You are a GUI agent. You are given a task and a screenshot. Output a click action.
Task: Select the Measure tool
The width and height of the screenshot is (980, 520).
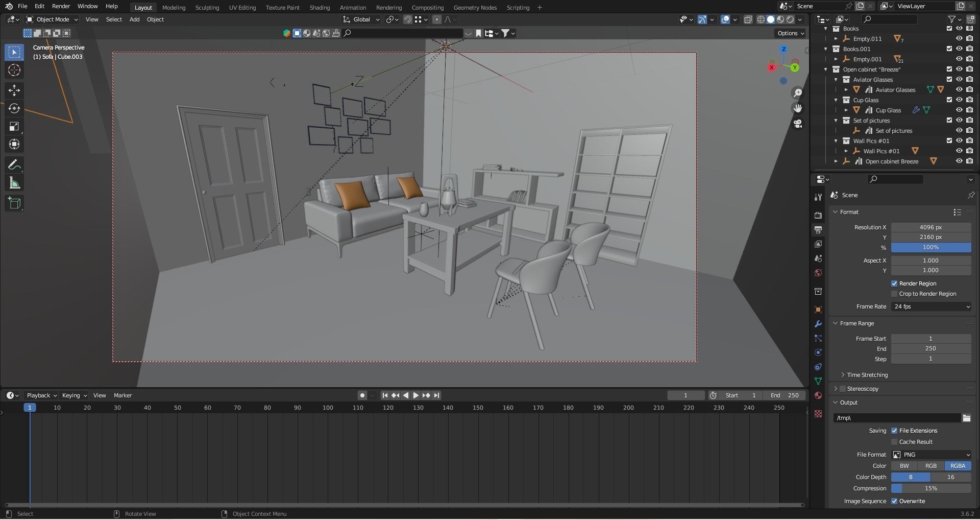point(14,183)
